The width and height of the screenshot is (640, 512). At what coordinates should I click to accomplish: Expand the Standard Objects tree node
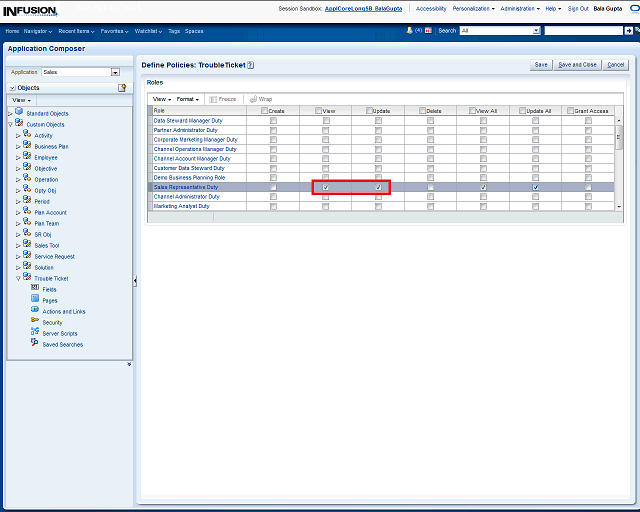coord(10,113)
